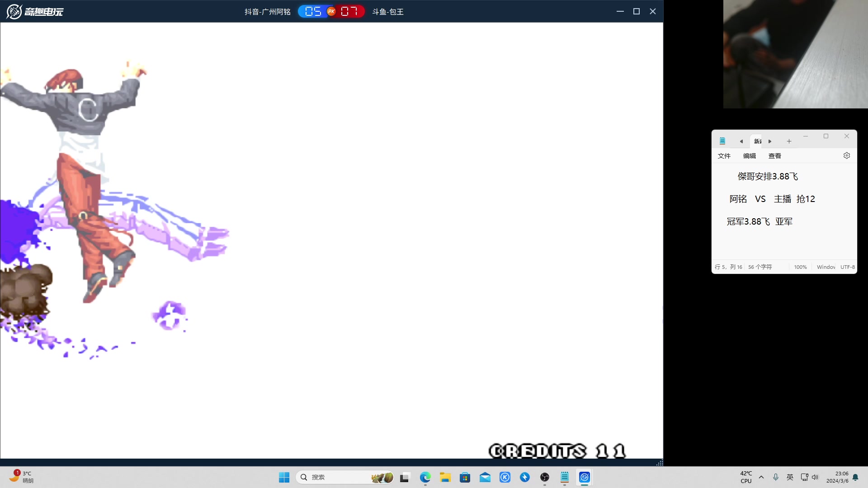
Task: Close the 奇趣电玩 game window
Action: tap(653, 11)
